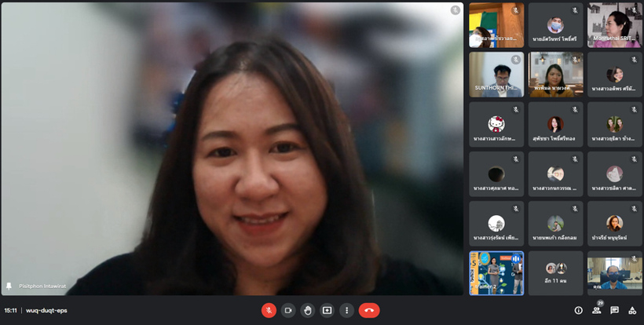Click muted mic icon on นายนพเก้า tile

pyautogui.click(x=575, y=209)
